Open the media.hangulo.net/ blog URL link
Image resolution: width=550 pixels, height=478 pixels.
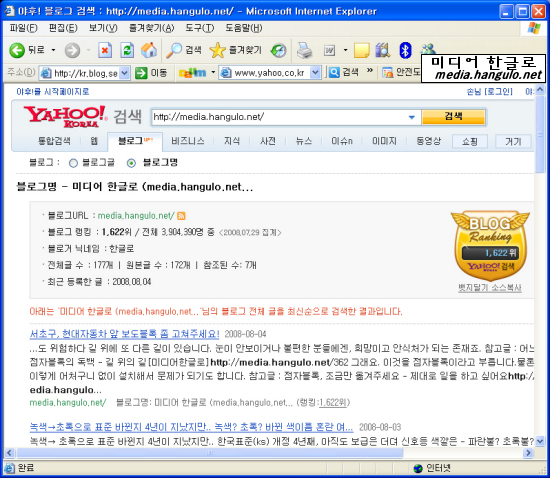pos(136,216)
